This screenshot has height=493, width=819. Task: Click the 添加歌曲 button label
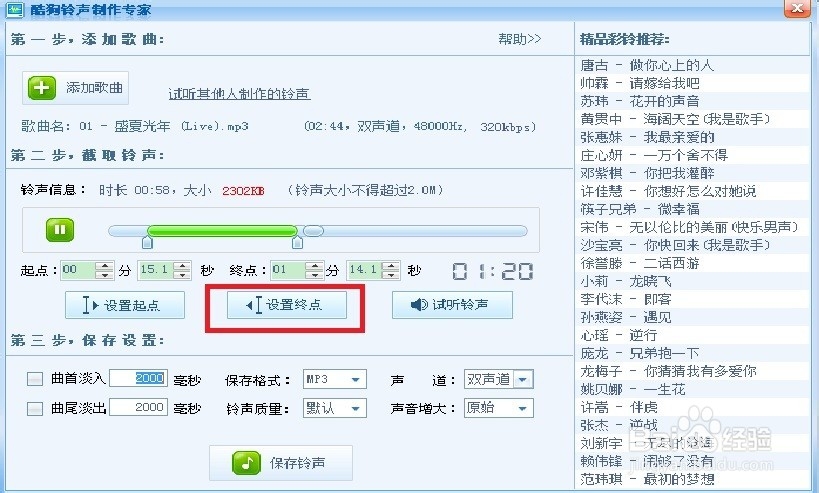tap(94, 87)
